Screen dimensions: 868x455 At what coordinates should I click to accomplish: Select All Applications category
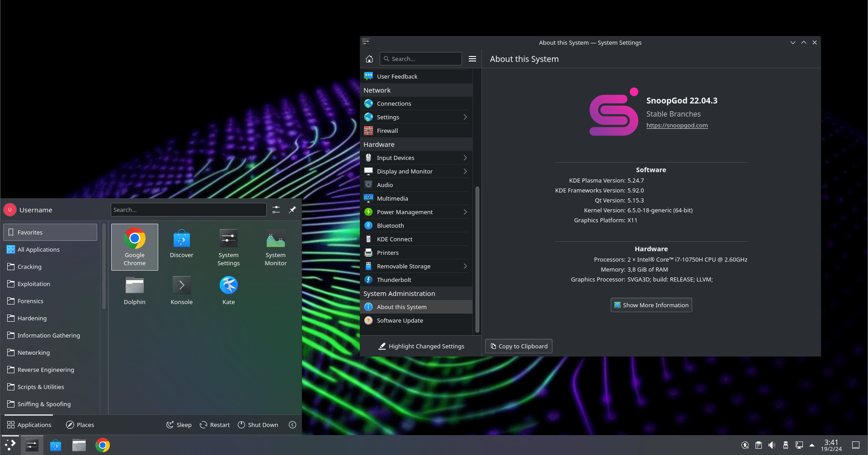click(x=50, y=249)
